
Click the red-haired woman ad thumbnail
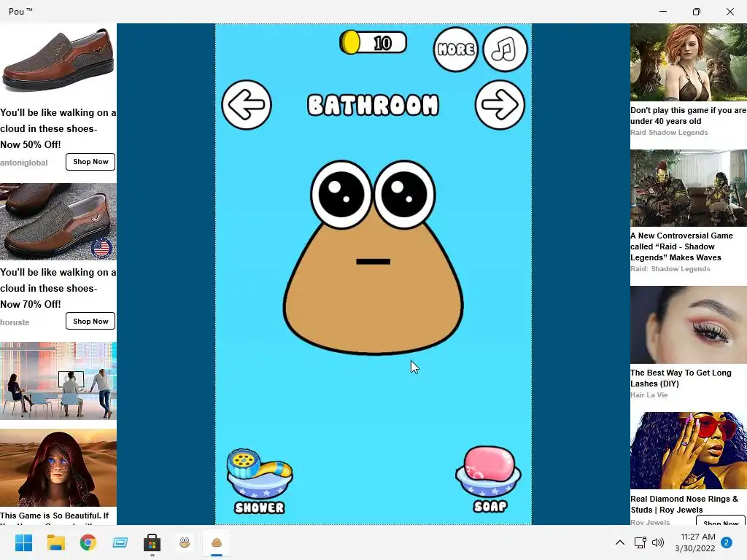pos(689,63)
